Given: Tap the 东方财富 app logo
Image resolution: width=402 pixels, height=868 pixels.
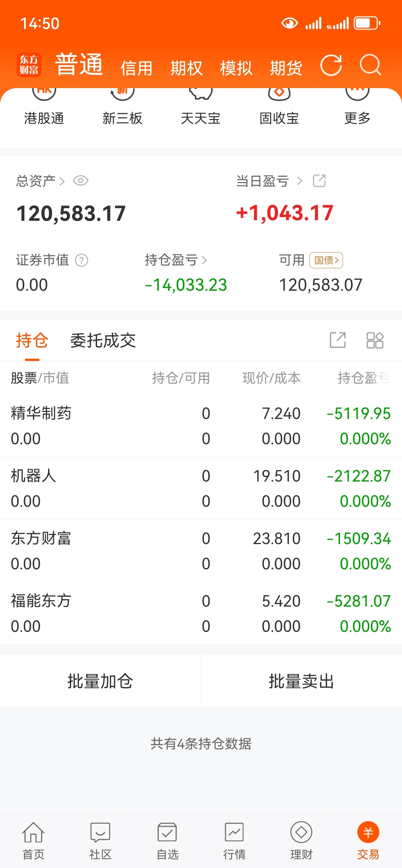Looking at the screenshot, I should pyautogui.click(x=29, y=65).
